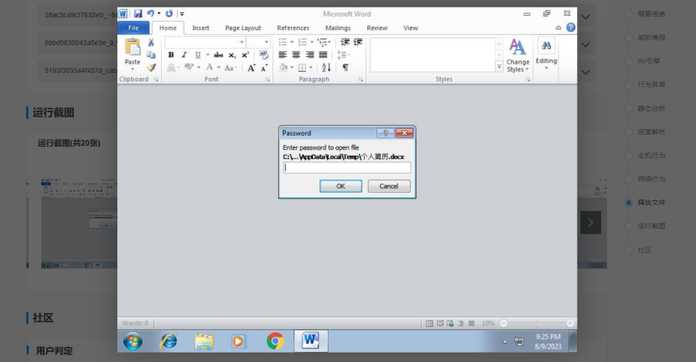Toggle Bold formatting
Viewport: 696px width, 362px height.
pos(171,55)
